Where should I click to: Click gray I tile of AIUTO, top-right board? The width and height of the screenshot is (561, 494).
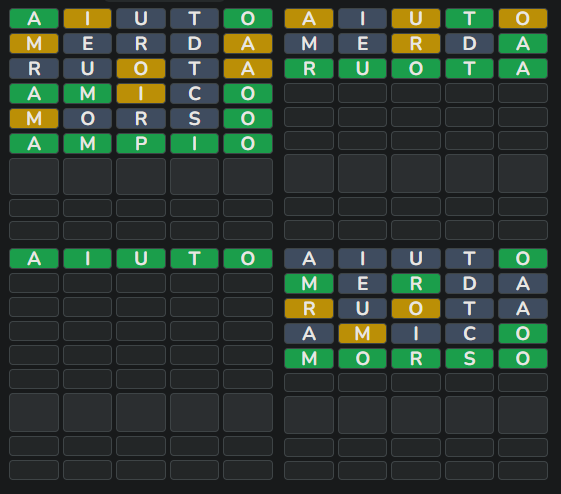coord(362,18)
